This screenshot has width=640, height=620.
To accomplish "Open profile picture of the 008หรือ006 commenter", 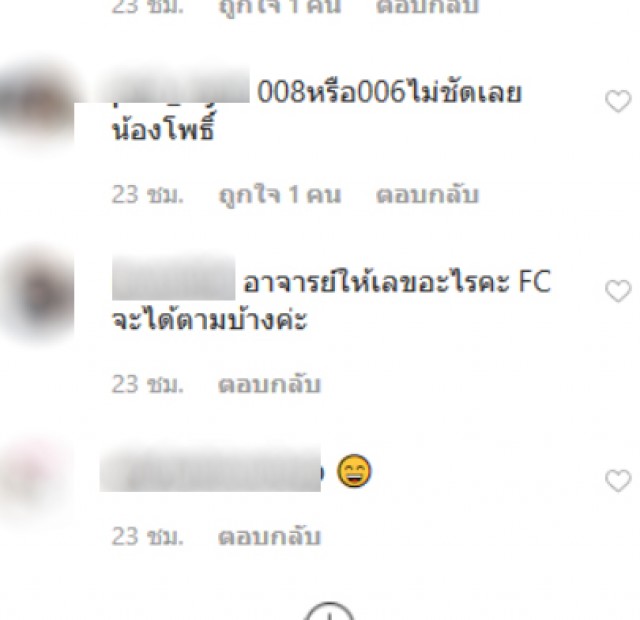I will point(38,105).
